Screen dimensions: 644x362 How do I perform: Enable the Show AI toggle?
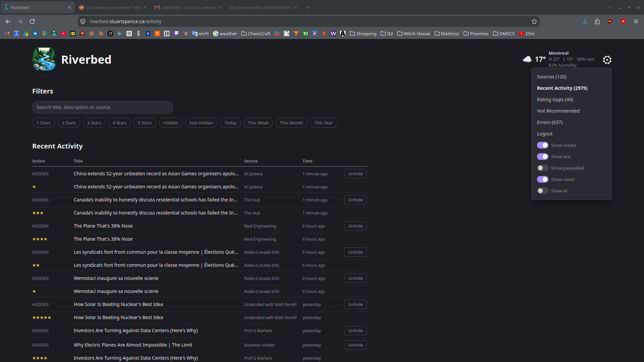click(543, 191)
